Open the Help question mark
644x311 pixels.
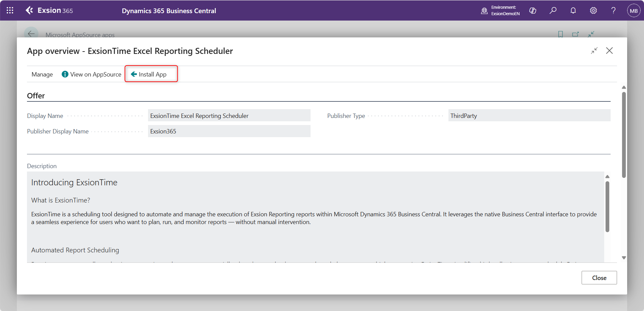614,10
